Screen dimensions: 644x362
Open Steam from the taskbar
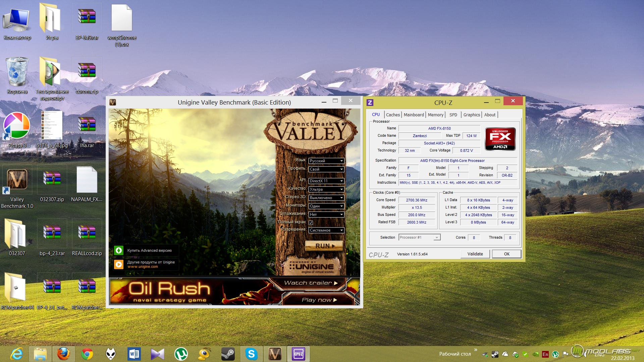click(x=228, y=354)
